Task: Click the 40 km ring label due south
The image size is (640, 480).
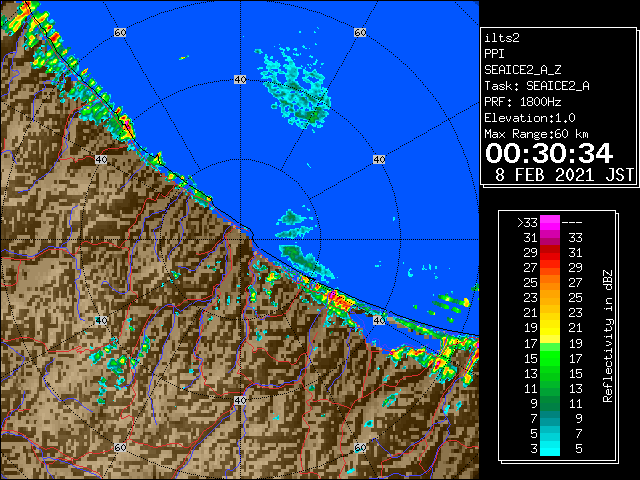Action: point(240,400)
